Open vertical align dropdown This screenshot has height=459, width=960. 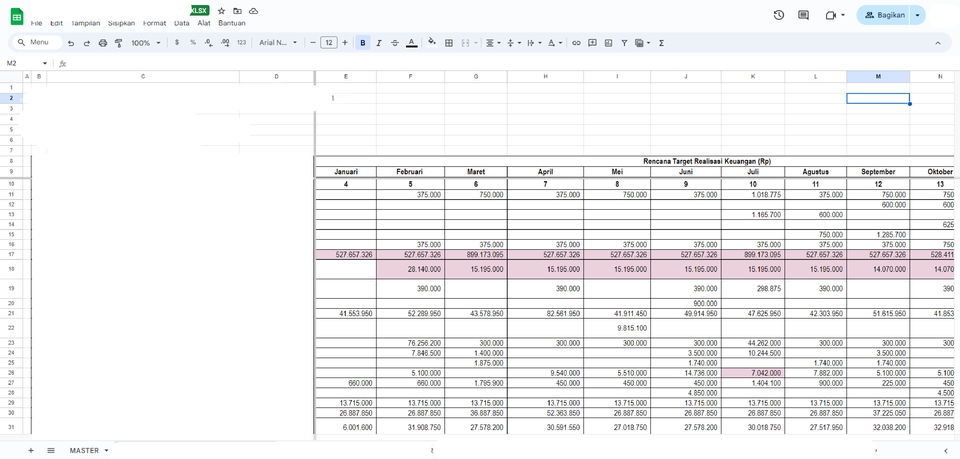(x=513, y=43)
